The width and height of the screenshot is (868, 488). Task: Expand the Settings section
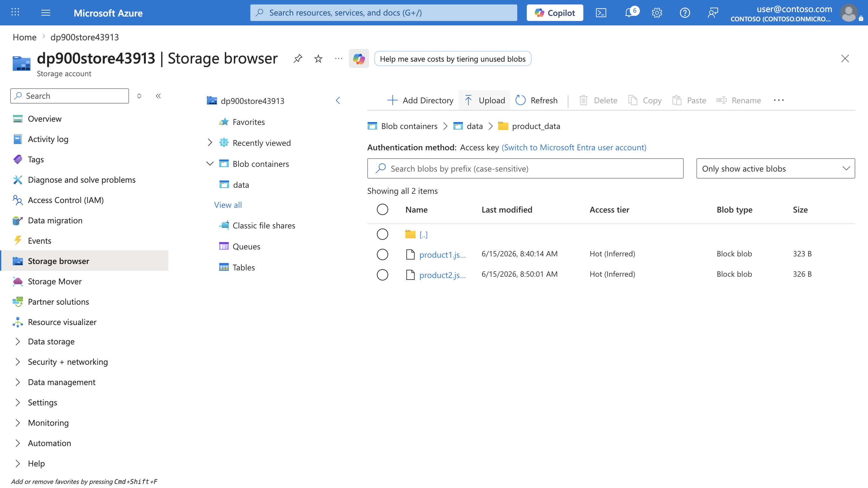18,402
